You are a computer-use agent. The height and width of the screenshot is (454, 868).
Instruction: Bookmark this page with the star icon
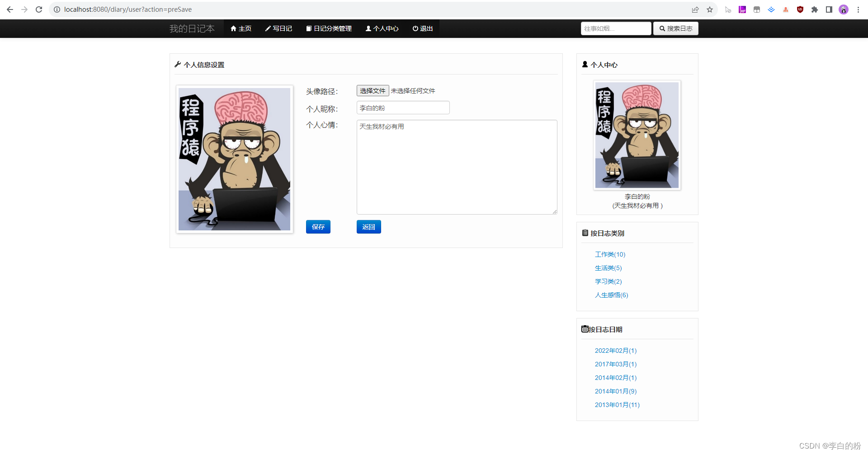pos(710,9)
